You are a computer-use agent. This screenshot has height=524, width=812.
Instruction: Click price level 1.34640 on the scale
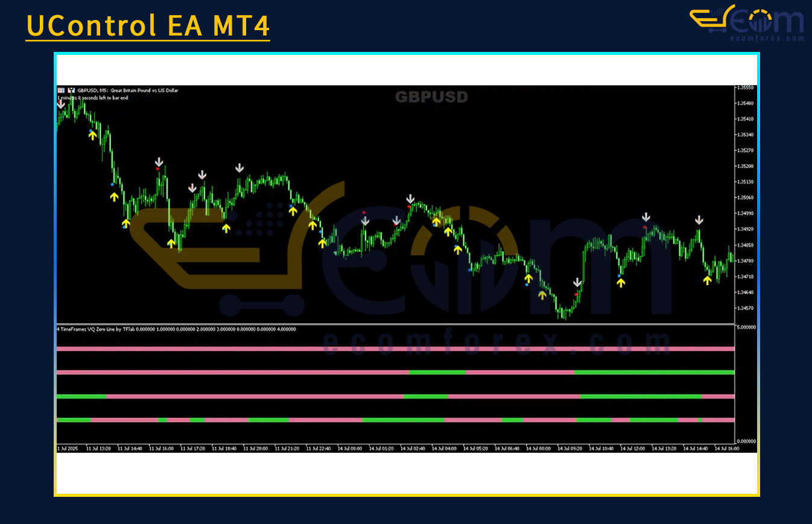pyautogui.click(x=747, y=292)
